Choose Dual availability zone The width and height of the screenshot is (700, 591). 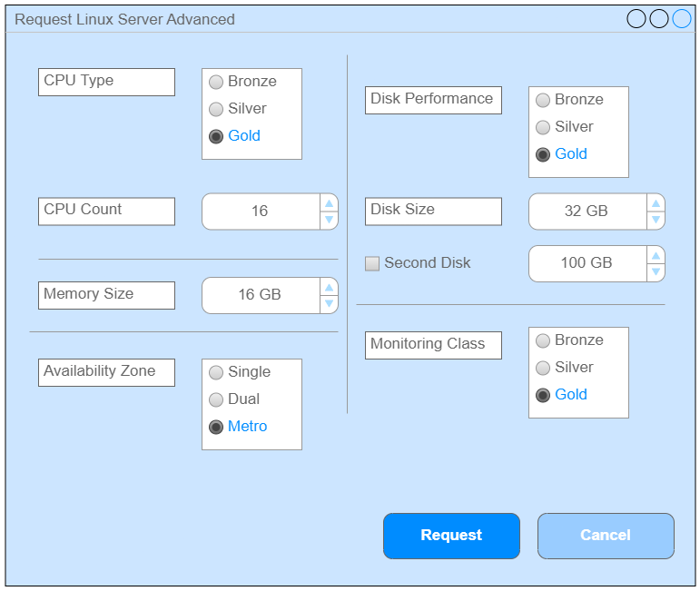pos(216,400)
